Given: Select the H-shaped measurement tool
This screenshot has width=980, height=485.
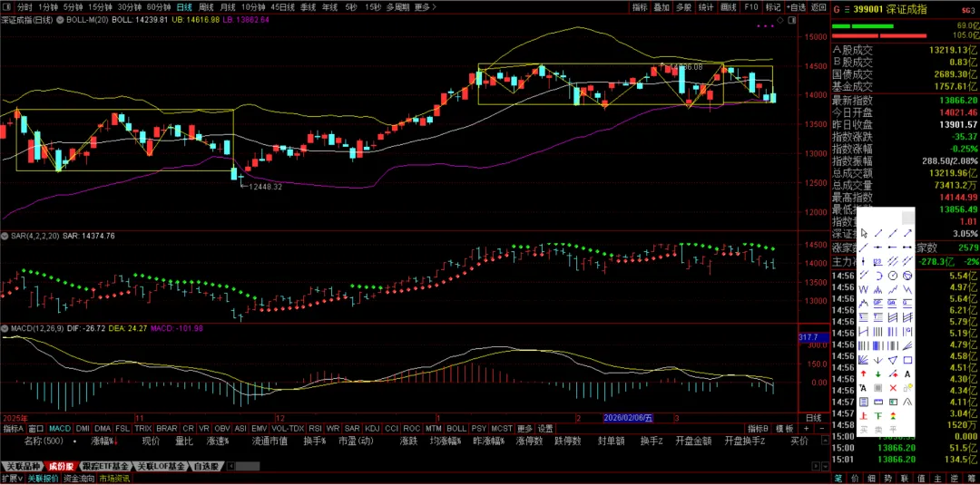Looking at the screenshot, I should pyautogui.click(x=864, y=331).
